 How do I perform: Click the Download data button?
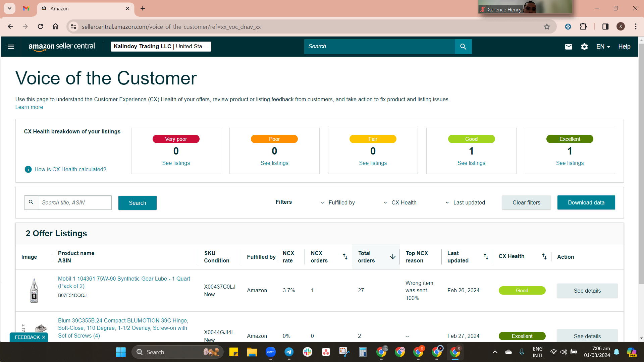(586, 202)
